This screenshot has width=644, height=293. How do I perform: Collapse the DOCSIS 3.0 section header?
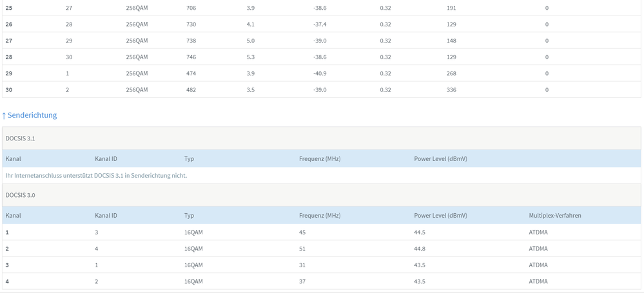pos(21,195)
